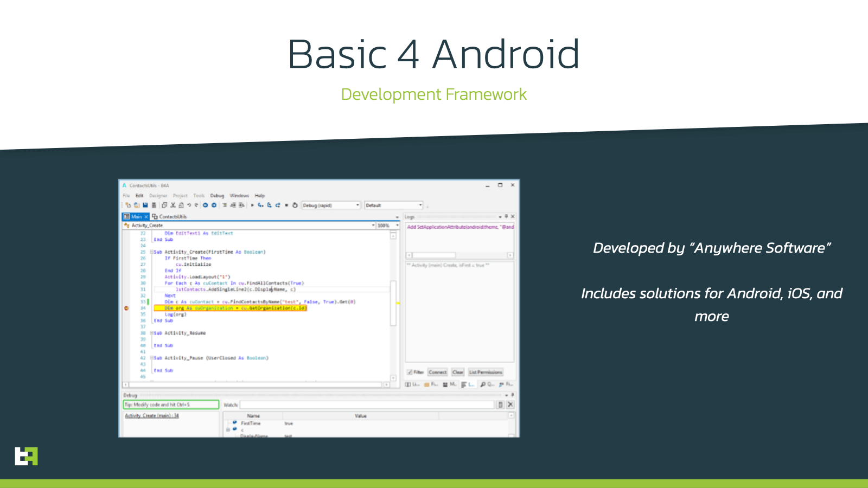Click the editor horizontal scrollbar
This screenshot has height=488, width=868.
click(256, 384)
